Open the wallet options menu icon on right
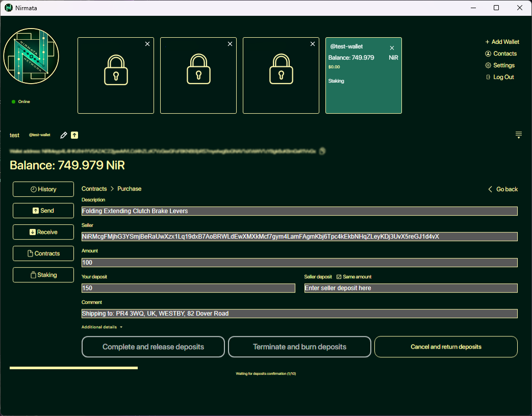532x416 pixels. click(518, 135)
